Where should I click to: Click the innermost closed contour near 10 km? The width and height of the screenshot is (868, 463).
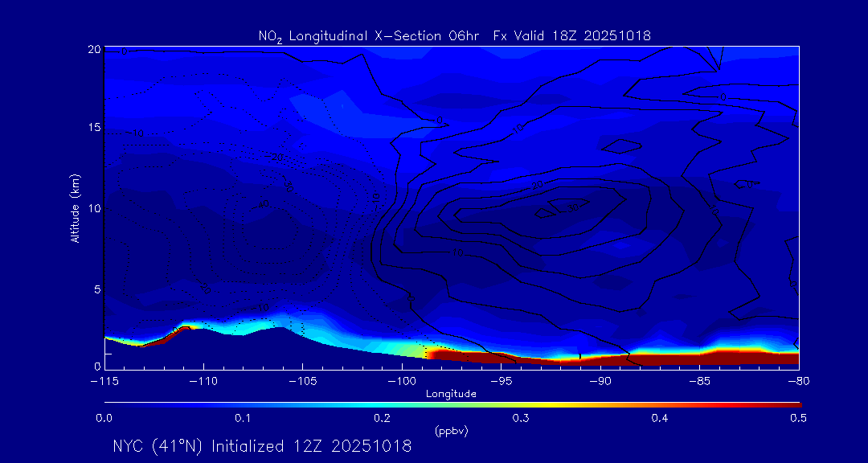tap(547, 213)
